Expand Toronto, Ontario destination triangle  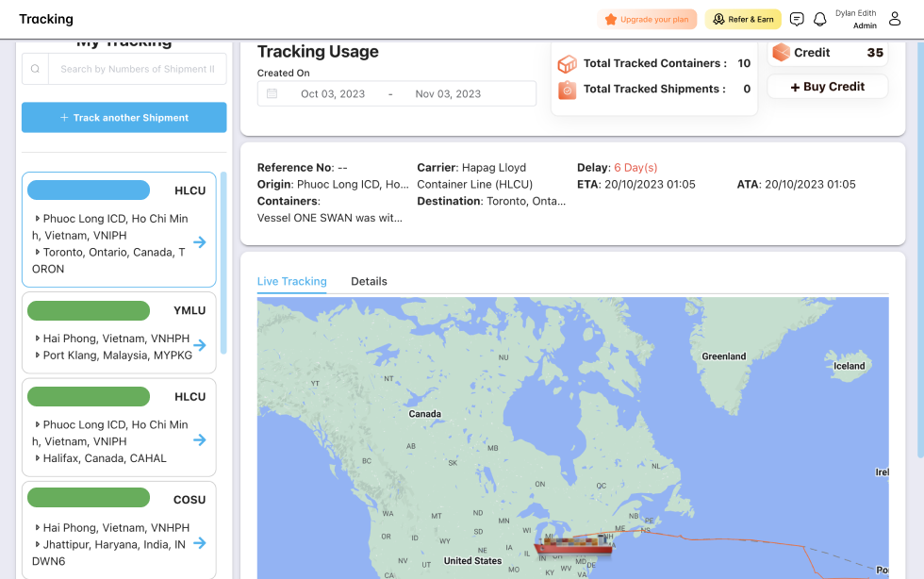pyautogui.click(x=37, y=252)
